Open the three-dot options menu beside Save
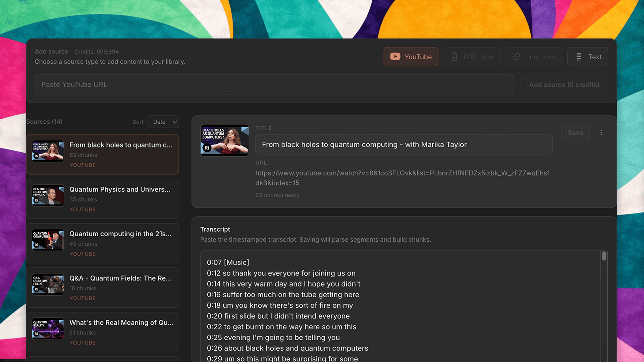The image size is (644, 362). point(601,133)
